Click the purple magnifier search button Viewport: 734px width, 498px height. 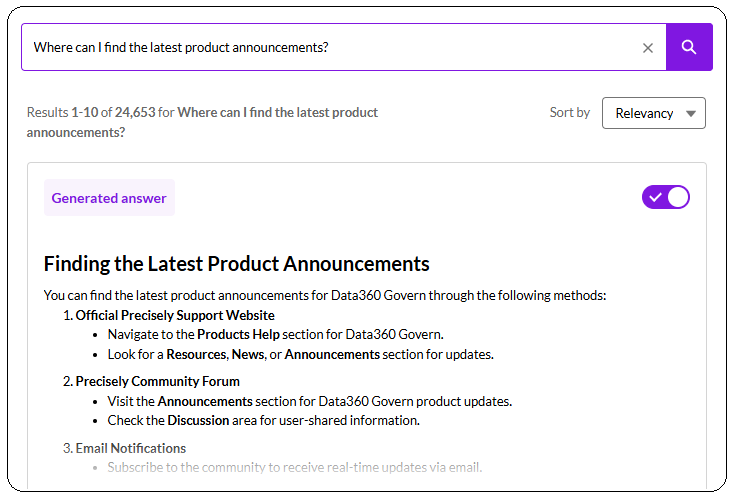pos(689,47)
